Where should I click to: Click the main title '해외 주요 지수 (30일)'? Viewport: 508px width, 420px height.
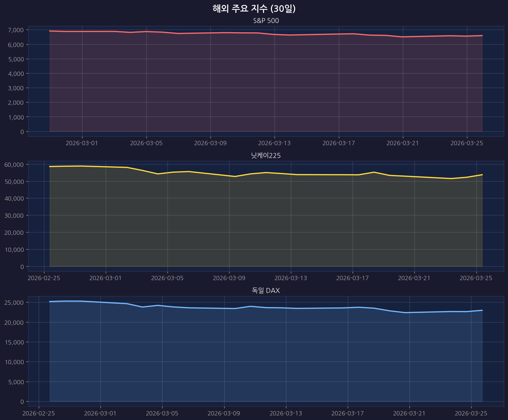254,9
